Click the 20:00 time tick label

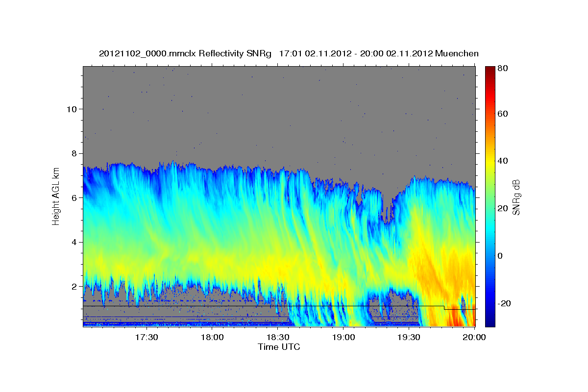474,337
